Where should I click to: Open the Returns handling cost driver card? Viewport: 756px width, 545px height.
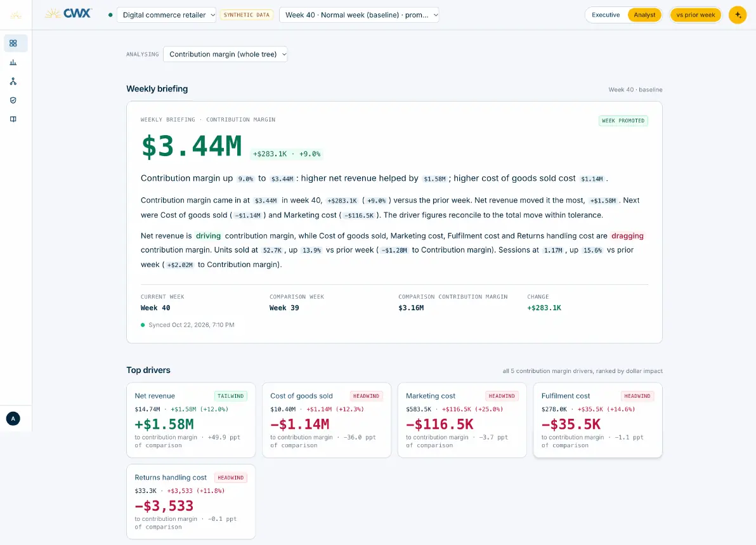click(x=191, y=502)
